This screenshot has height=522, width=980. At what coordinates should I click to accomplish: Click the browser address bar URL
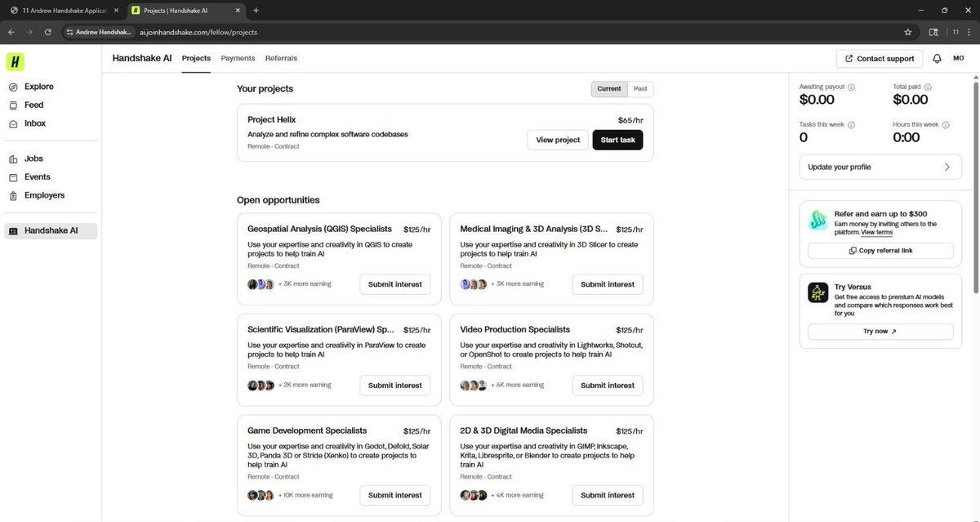coord(198,32)
